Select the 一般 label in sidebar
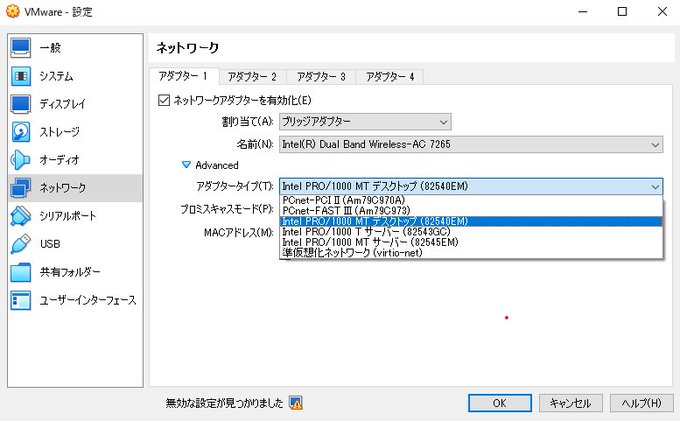The width and height of the screenshot is (680, 421). pos(50,48)
